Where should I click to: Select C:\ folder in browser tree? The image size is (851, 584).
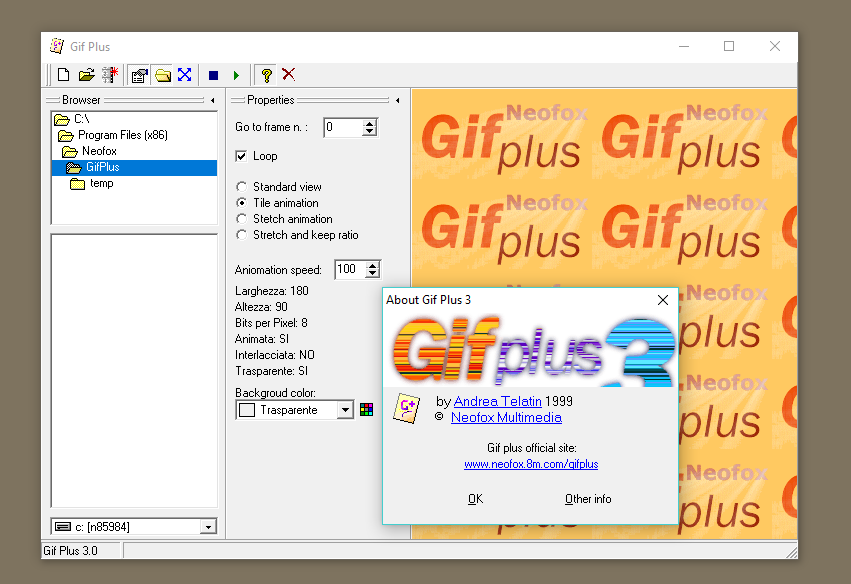[x=134, y=119]
